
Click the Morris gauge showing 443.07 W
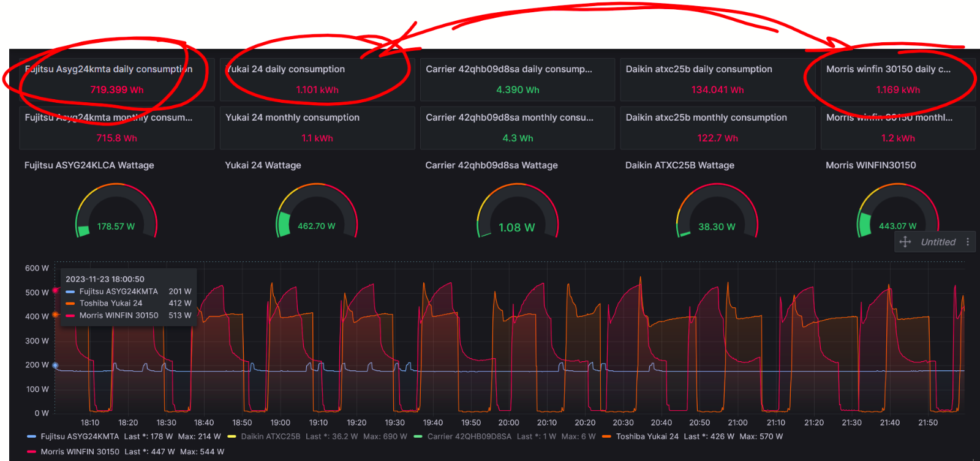(897, 211)
